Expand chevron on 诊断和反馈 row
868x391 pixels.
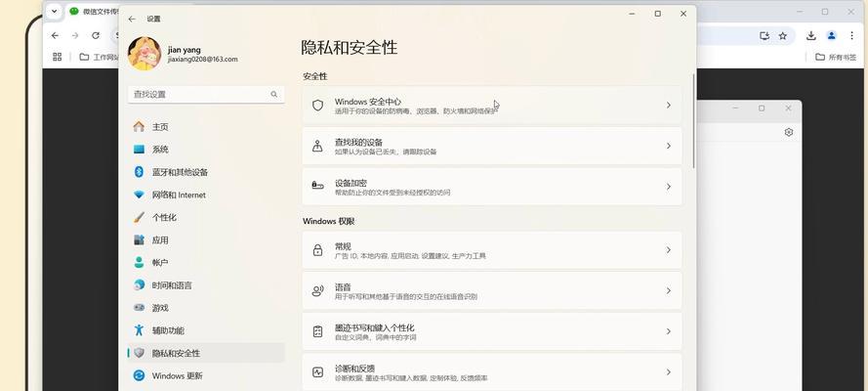pos(669,372)
